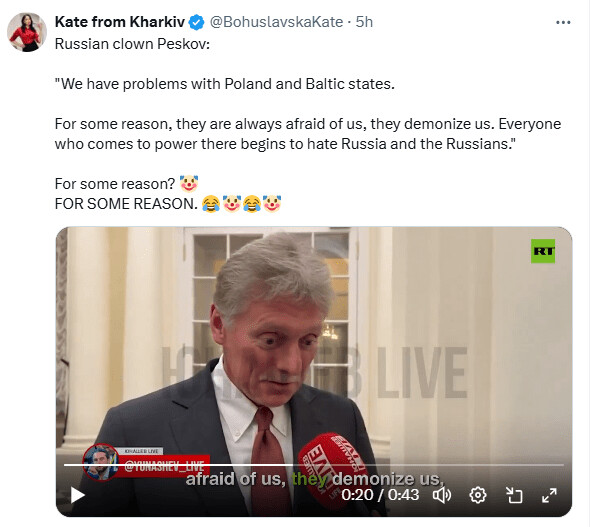Click the @YUNASHEV_LIVE watermark on video
Image resolution: width=601 pixels, height=527 pixels.
(165, 467)
